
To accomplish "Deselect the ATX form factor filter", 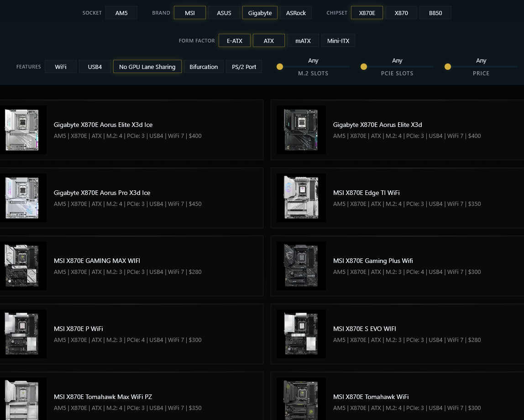I will click(269, 41).
